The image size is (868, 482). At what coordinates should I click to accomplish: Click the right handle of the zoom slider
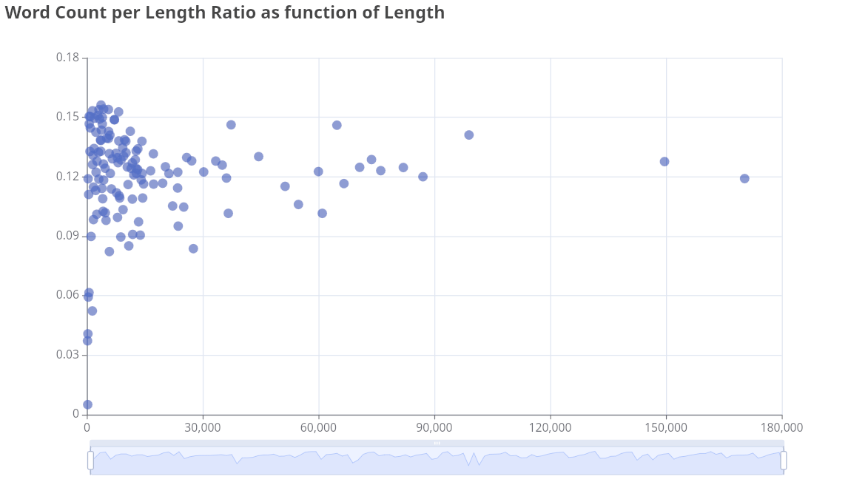coord(784,461)
